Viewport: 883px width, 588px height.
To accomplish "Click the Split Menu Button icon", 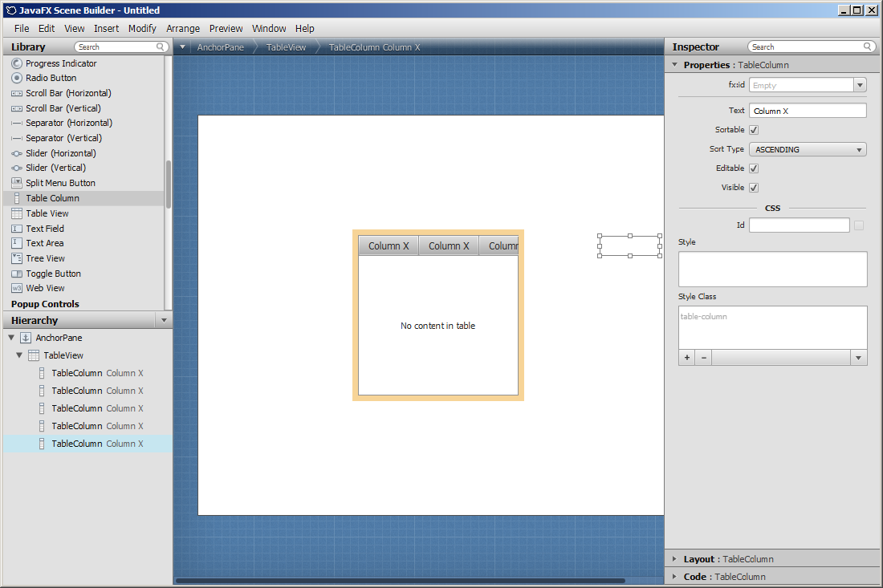I will (17, 183).
